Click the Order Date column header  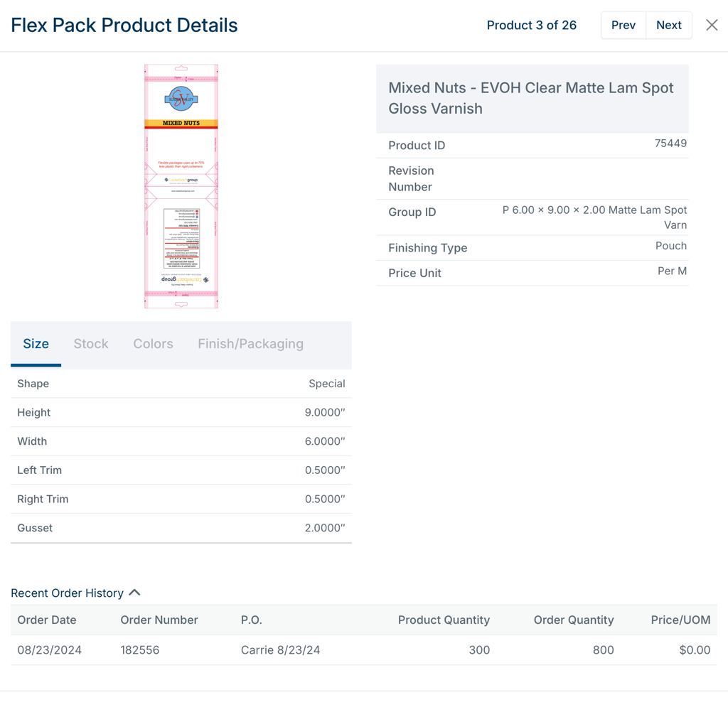pos(47,620)
